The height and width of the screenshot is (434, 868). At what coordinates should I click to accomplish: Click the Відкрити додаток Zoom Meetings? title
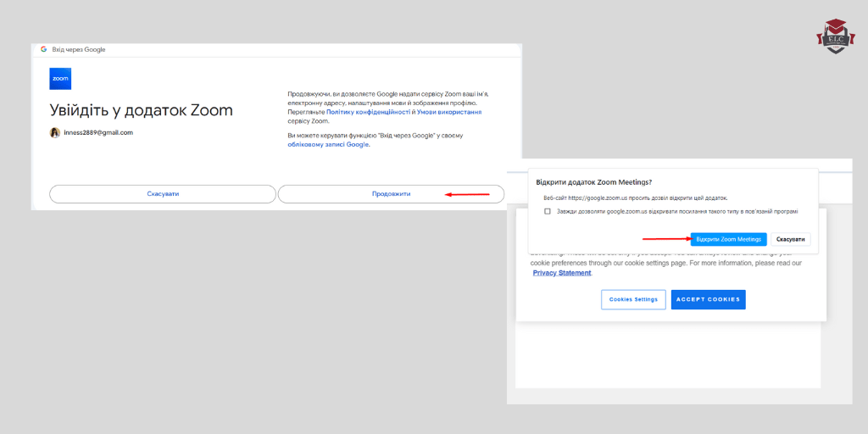click(x=593, y=181)
